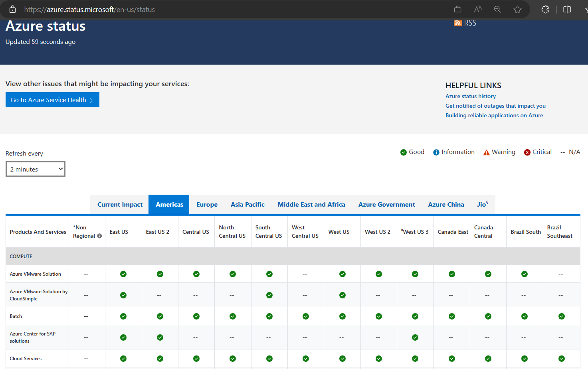Image resolution: width=588 pixels, height=369 pixels.
Task: Open the Refresh every dropdown
Action: point(36,169)
